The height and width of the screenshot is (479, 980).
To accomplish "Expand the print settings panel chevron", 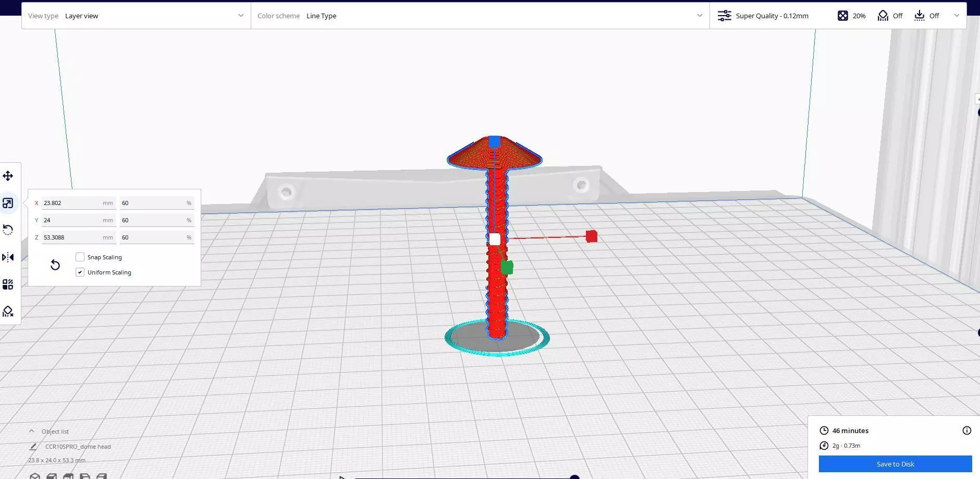I will point(957,16).
